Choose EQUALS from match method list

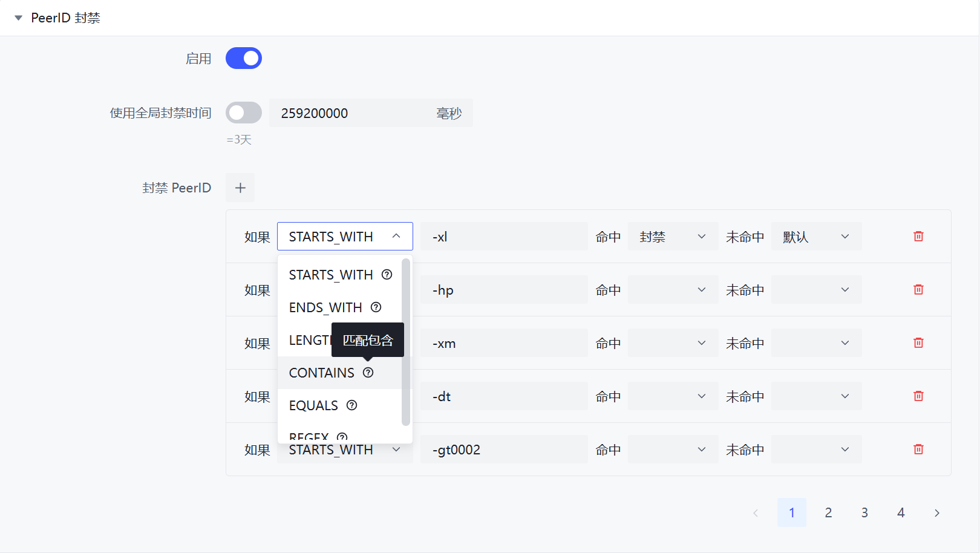313,405
